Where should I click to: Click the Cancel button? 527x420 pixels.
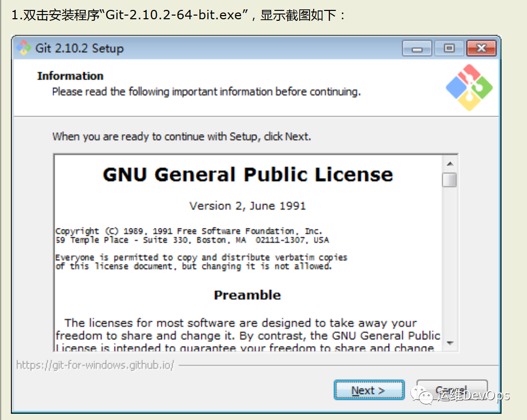[x=452, y=390]
